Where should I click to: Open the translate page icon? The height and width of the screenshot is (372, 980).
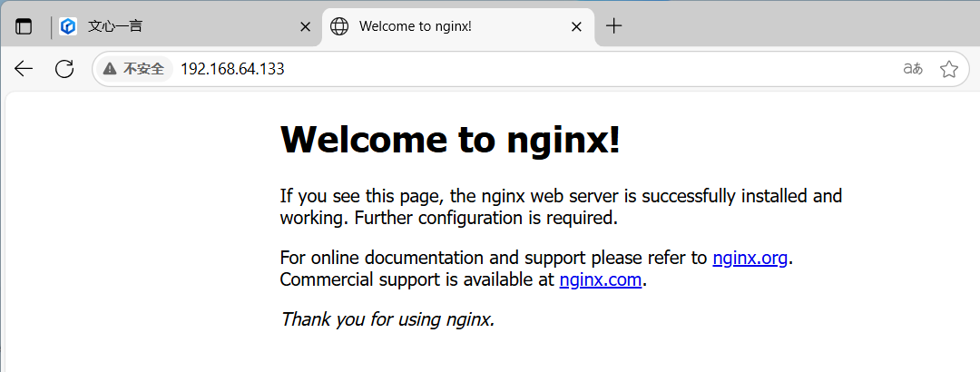point(913,69)
